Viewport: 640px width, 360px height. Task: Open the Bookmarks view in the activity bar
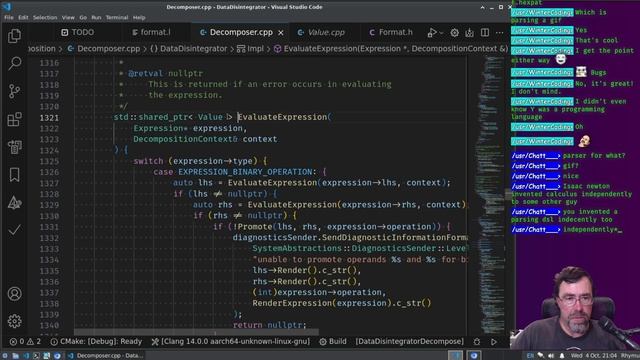(14, 175)
